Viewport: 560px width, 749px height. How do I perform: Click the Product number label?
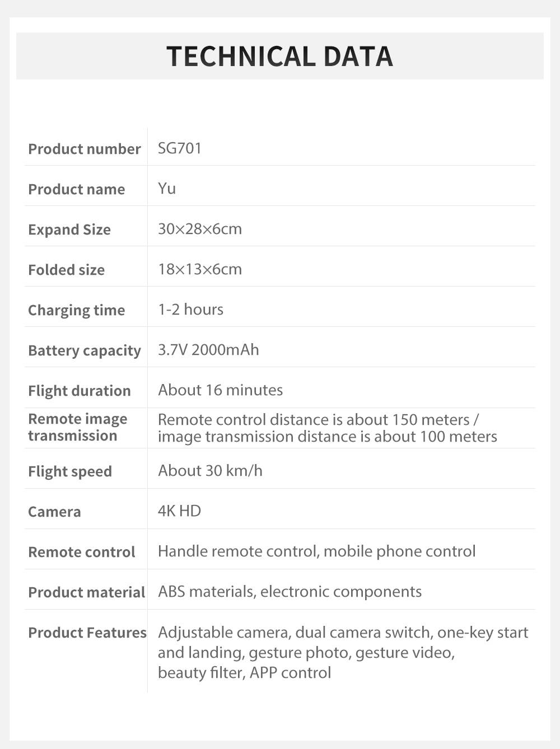click(85, 149)
